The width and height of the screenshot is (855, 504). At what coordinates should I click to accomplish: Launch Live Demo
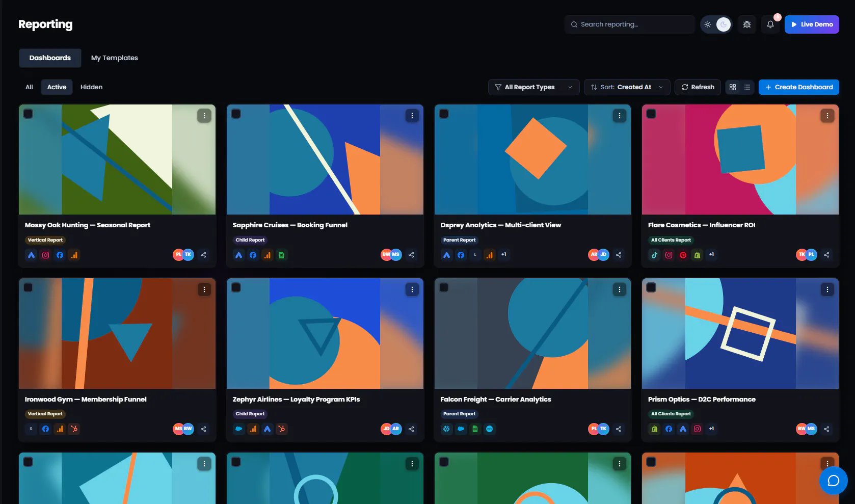(x=812, y=24)
